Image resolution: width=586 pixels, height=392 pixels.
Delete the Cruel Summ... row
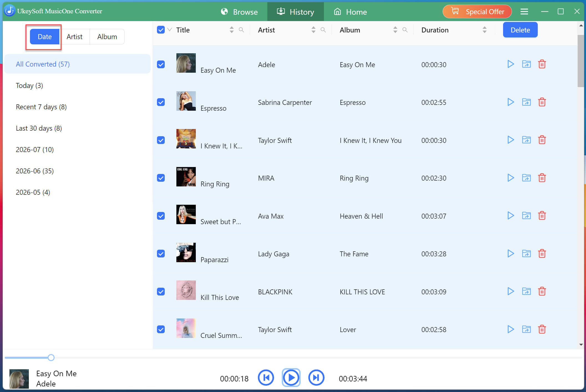click(542, 329)
